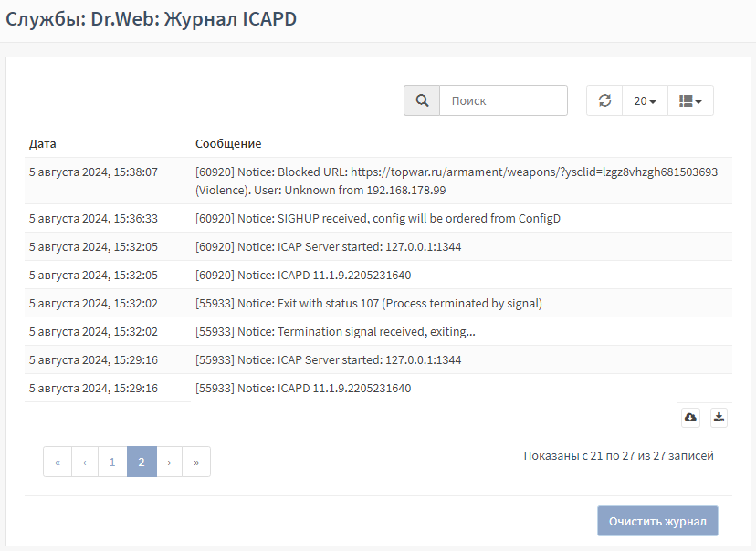Screen dimensions: 756x551
Task: Click the Очистить журнал button
Action: point(657,521)
